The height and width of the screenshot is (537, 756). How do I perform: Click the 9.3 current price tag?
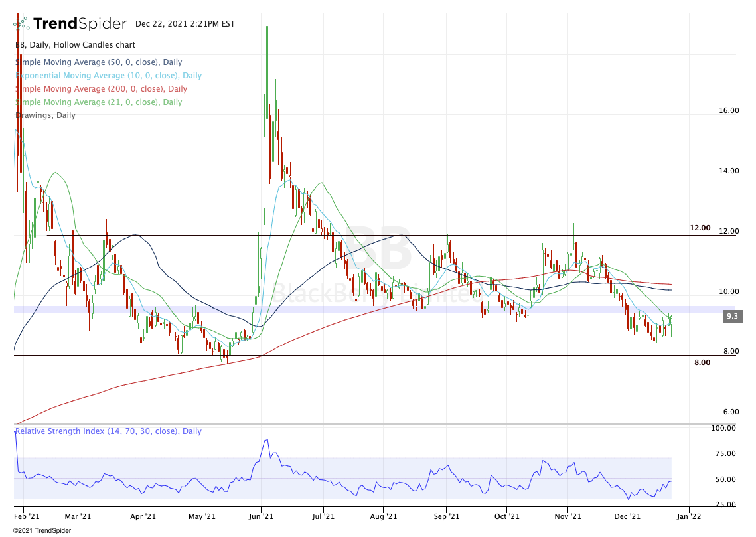coord(731,317)
